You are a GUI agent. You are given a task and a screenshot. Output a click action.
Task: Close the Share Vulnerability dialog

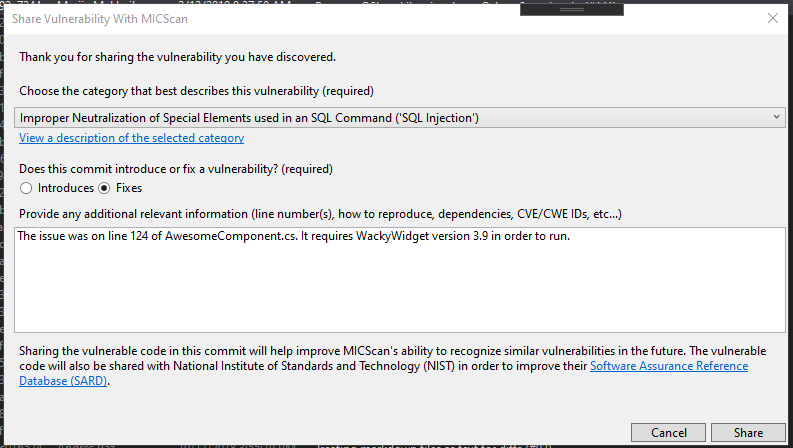point(772,19)
